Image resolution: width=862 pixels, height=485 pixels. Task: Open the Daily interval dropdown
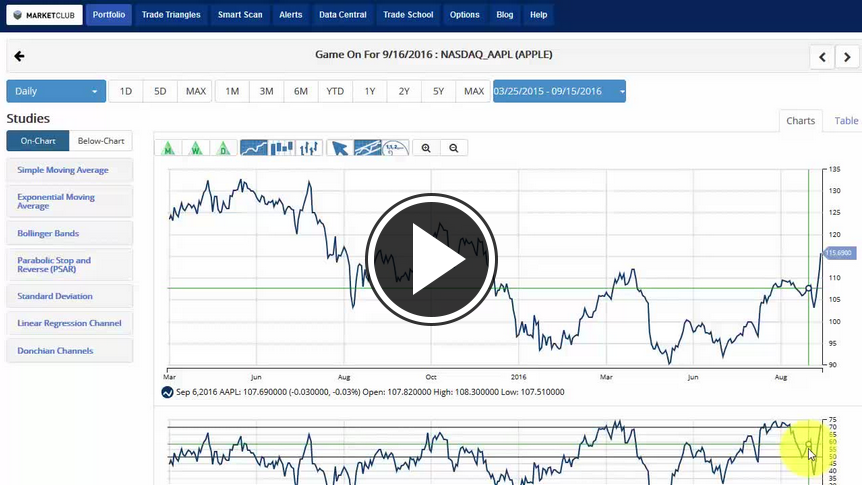coord(56,91)
